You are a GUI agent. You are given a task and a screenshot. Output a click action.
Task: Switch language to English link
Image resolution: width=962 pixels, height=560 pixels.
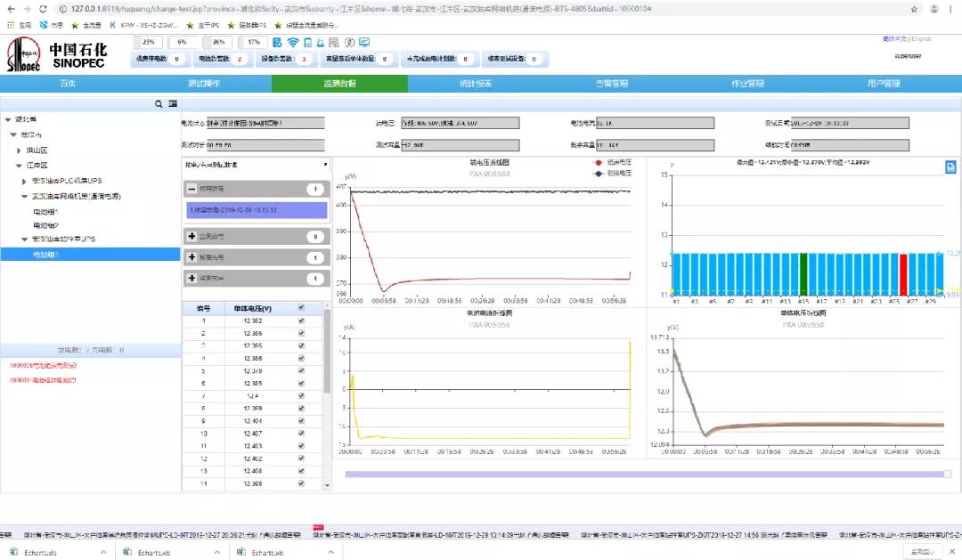click(921, 39)
